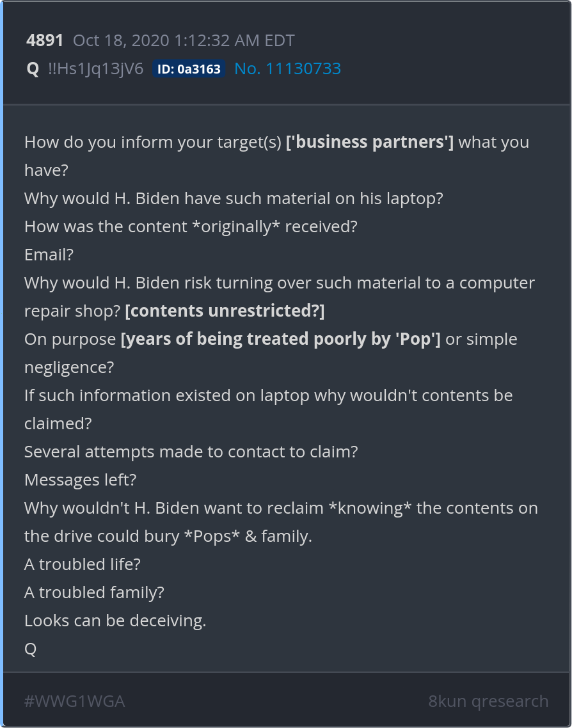Click the ID: 0a3163 badge
The image size is (572, 728).
pos(189,69)
